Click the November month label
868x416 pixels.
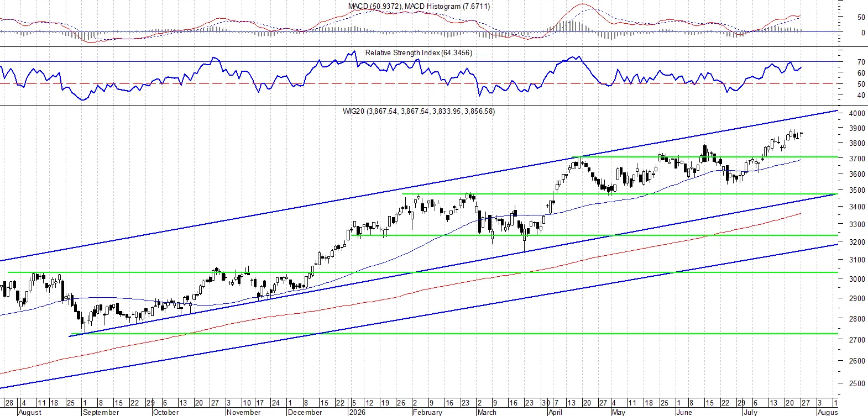243,412
